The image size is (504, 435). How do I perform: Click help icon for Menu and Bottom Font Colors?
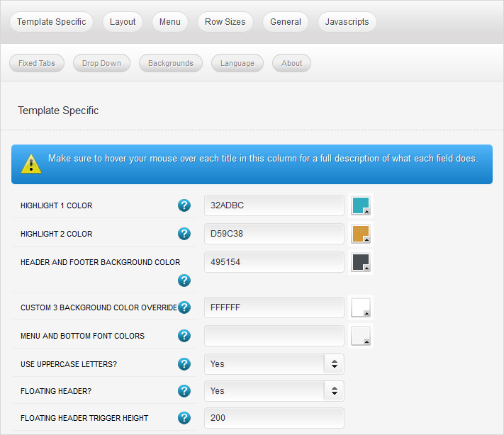click(x=184, y=336)
